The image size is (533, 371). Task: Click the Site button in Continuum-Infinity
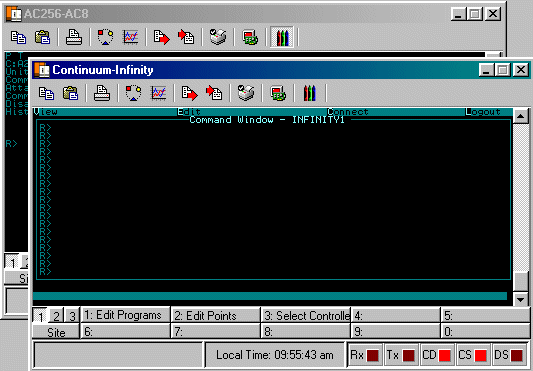coord(56,332)
